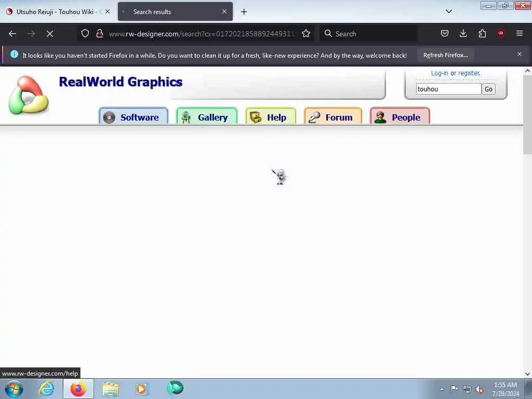
Task: Click the RealWorld Graphics logo icon
Action: pos(29,95)
